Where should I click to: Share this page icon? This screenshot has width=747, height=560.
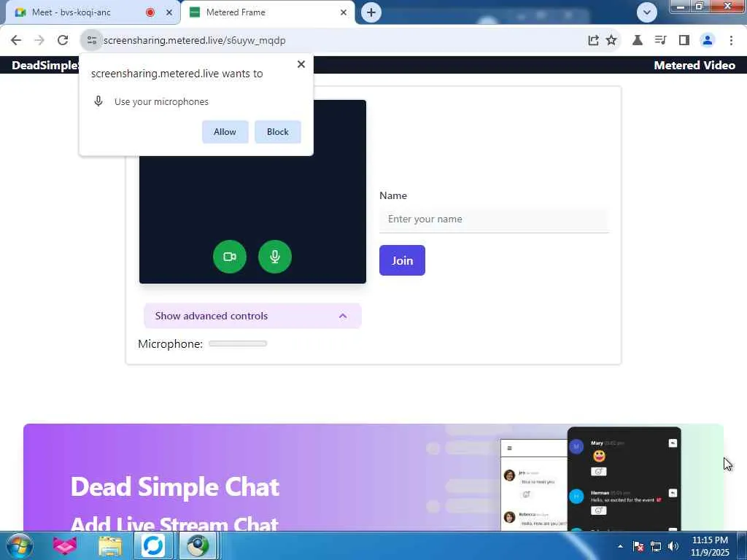(593, 41)
